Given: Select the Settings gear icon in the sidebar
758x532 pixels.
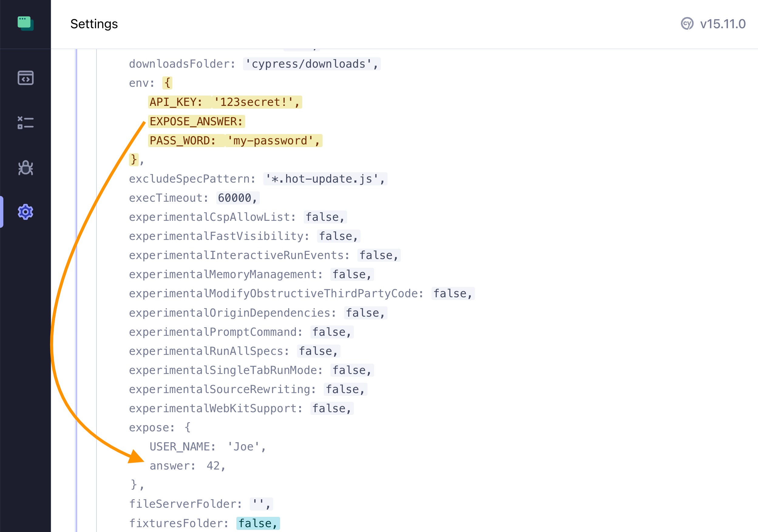Looking at the screenshot, I should click(x=25, y=212).
